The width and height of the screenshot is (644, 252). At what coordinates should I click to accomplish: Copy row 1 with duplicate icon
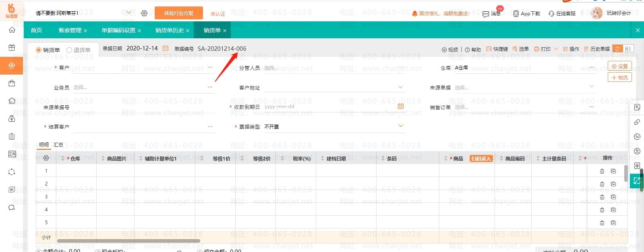click(x=613, y=171)
